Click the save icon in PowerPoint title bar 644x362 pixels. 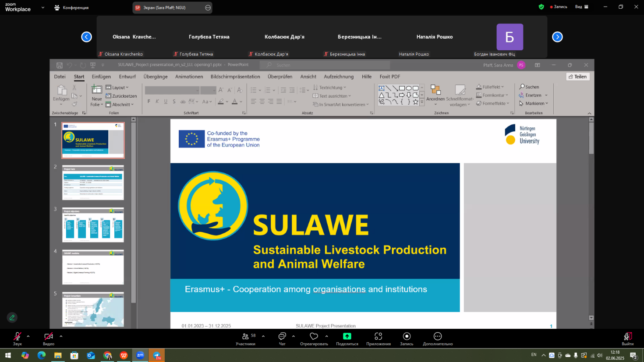click(x=60, y=65)
